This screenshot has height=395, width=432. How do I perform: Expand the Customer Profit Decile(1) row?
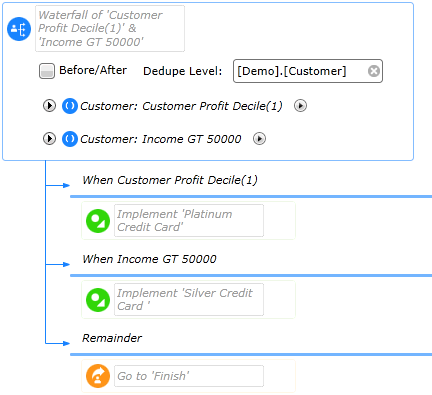pos(49,106)
